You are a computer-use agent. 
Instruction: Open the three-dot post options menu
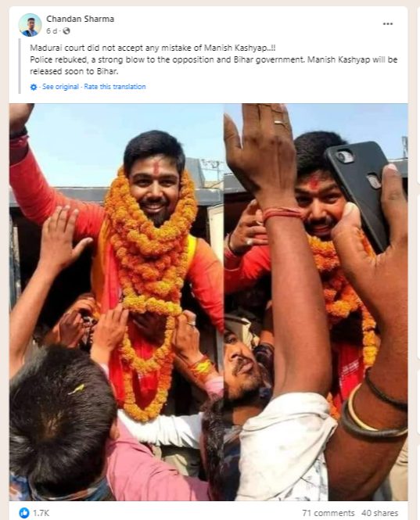[387, 24]
